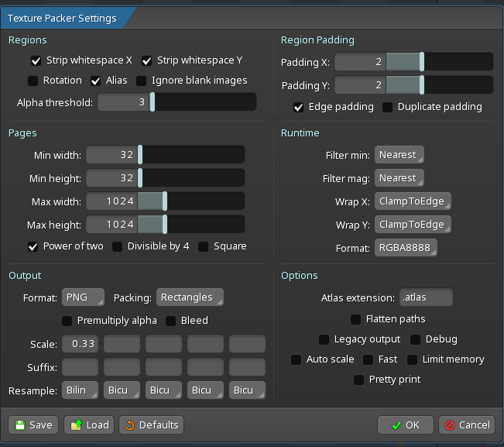Click the Defaults reset icon button
Image resolution: width=504 pixels, height=447 pixels.
pos(152,425)
